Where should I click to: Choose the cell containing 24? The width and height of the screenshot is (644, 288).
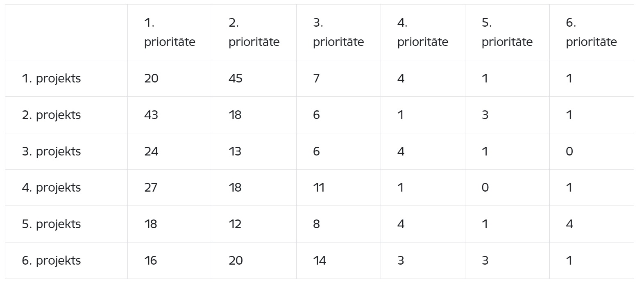coord(170,151)
